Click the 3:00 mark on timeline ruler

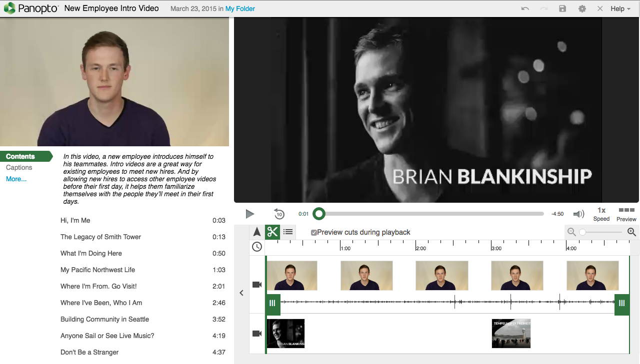point(496,248)
